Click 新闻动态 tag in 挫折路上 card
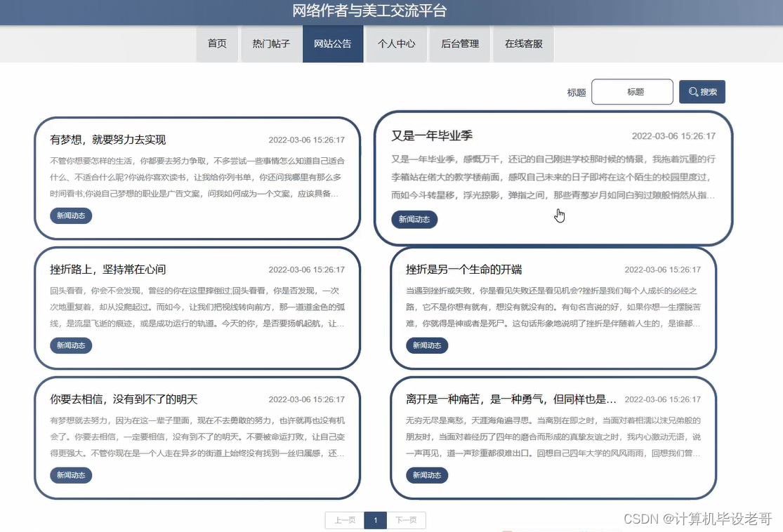Viewport: 783px width, 532px height. 71,345
